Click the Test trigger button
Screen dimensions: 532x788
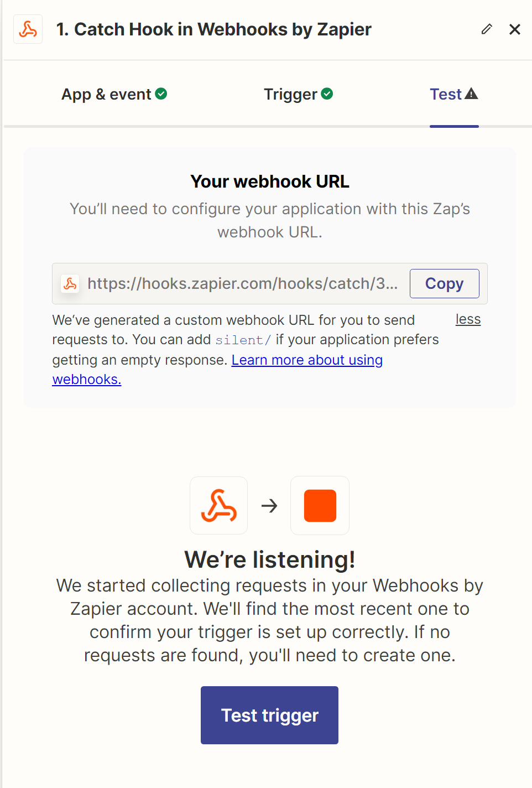tap(269, 715)
